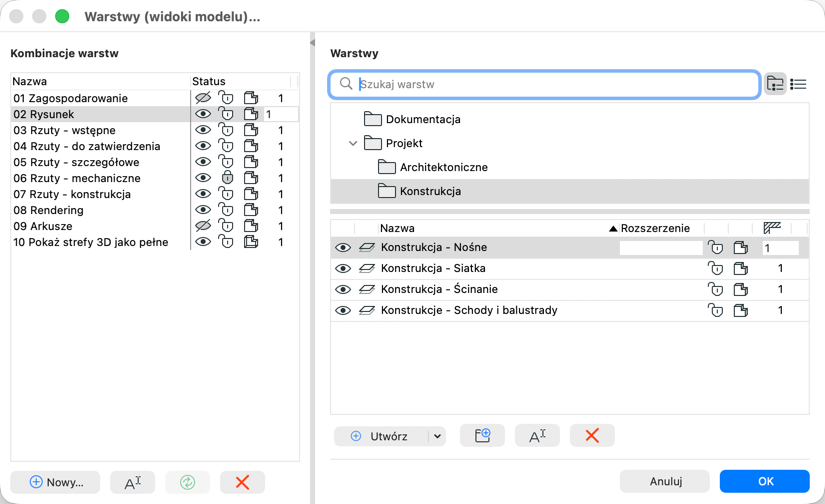Click the new layer folder icon button
This screenshot has height=504, width=825.
[x=482, y=436]
